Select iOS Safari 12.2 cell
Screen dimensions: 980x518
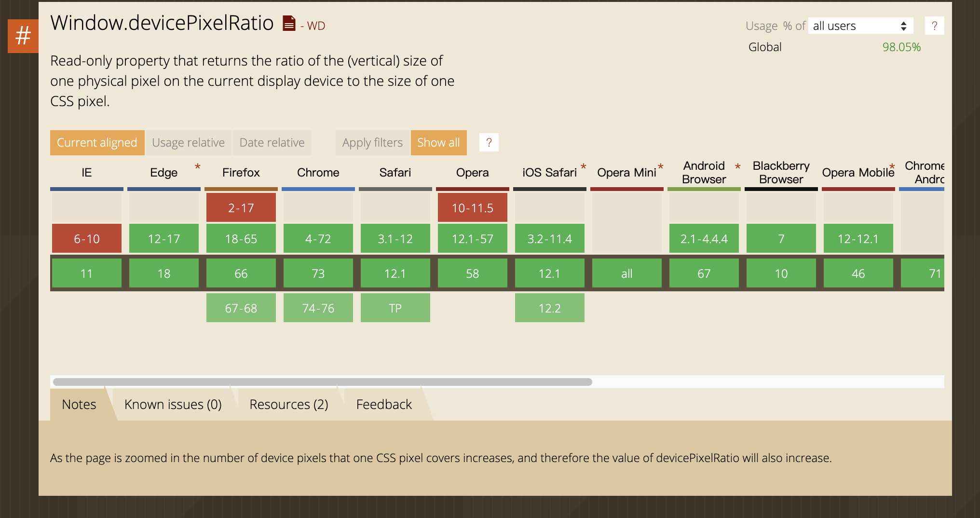(x=550, y=308)
